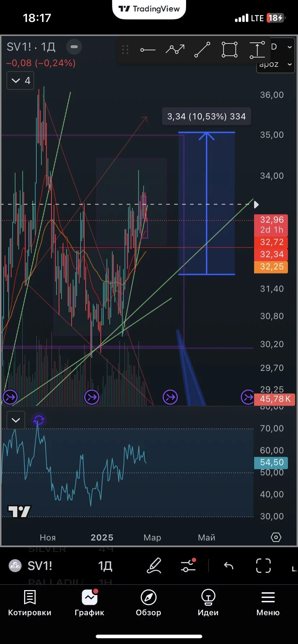Select the price range measure tool
Screen dimensions: 298x644
tap(257, 50)
